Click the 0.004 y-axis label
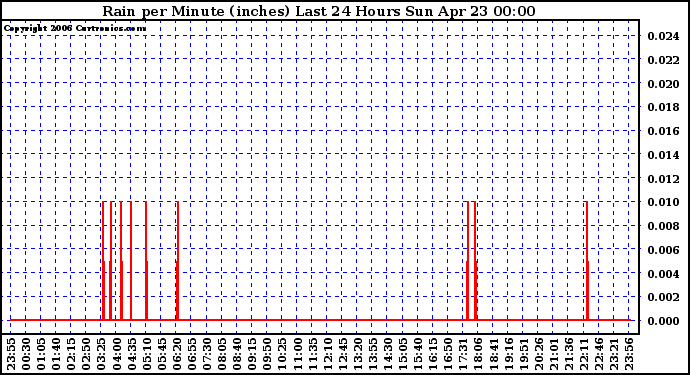 (x=663, y=273)
